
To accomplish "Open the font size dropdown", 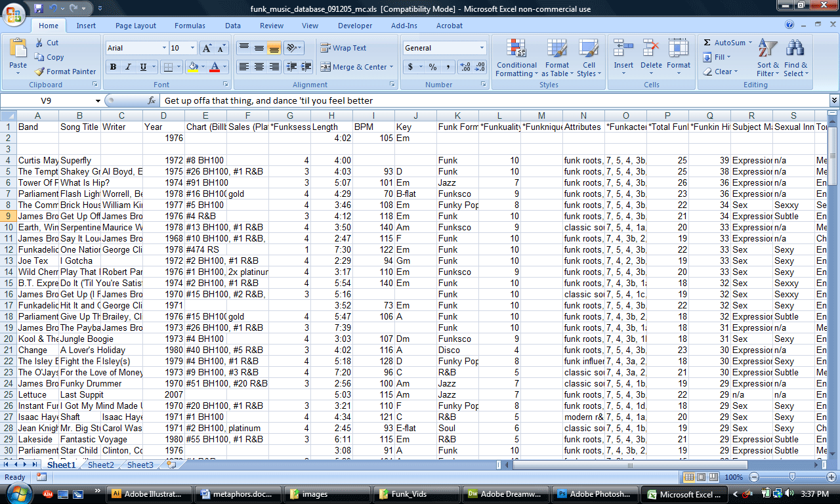I will pyautogui.click(x=192, y=48).
